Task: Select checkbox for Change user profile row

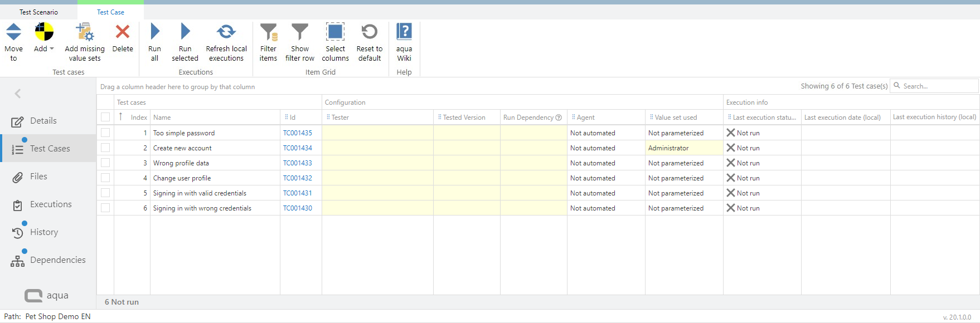Action: [x=105, y=178]
